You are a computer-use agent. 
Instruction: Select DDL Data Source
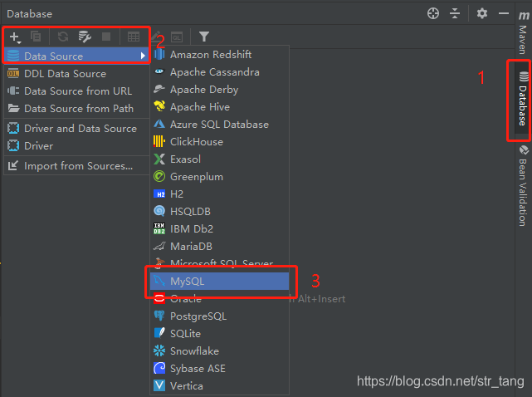coord(76,73)
